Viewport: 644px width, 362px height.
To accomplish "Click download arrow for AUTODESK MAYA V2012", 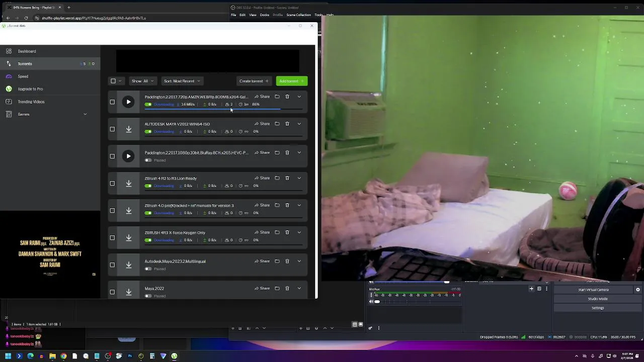I will (x=128, y=129).
